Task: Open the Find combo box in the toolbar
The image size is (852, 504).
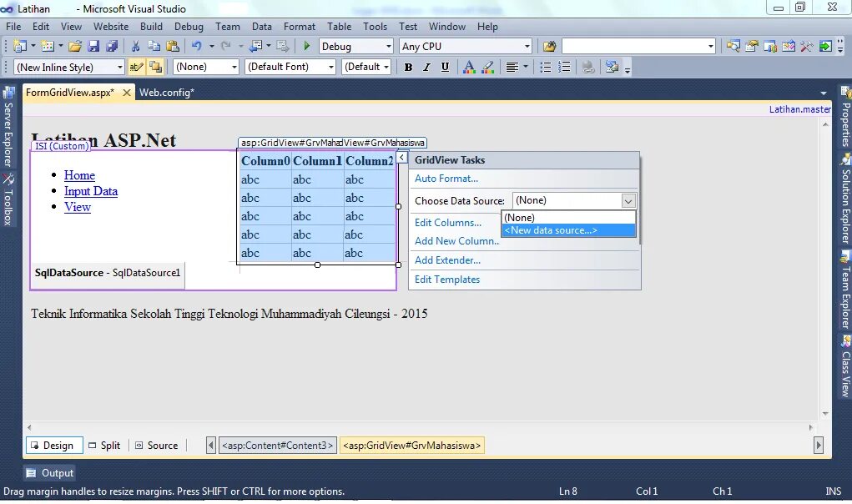Action: (638, 47)
